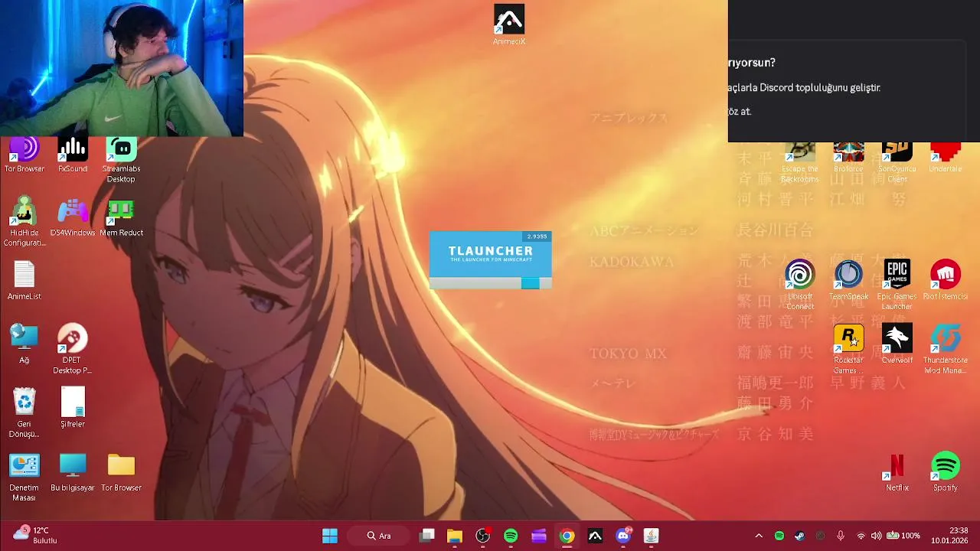
Task: Click the TLauncher loading progress bar
Action: pos(490,283)
